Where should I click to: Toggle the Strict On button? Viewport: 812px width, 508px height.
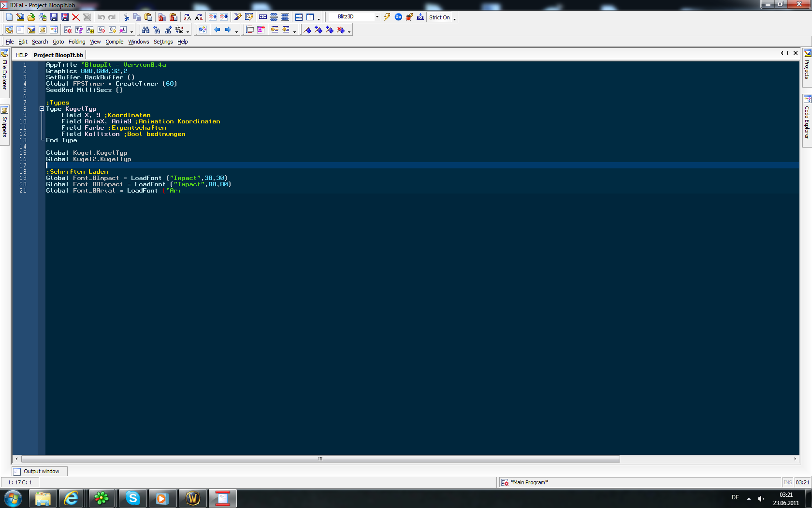click(x=439, y=17)
